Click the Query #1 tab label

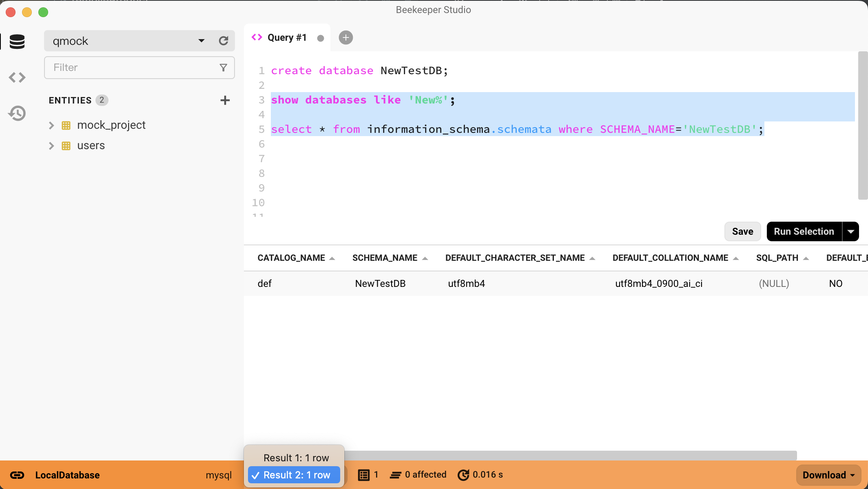pyautogui.click(x=287, y=37)
